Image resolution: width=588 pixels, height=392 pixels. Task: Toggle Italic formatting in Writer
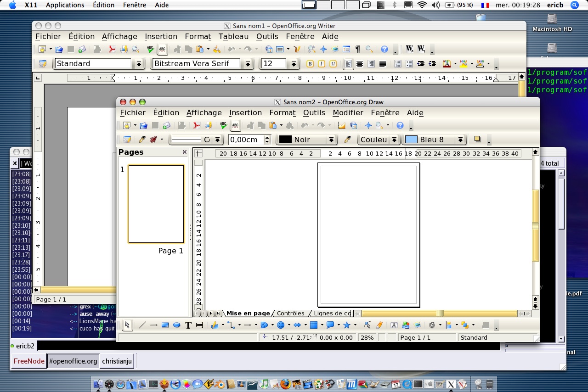pyautogui.click(x=322, y=64)
